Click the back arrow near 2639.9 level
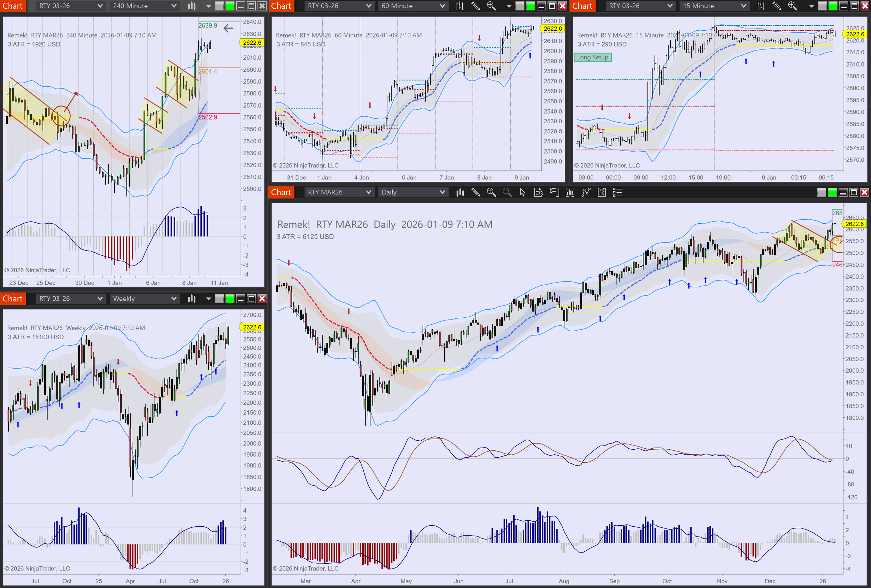Image resolution: width=871 pixels, height=588 pixels. [228, 28]
